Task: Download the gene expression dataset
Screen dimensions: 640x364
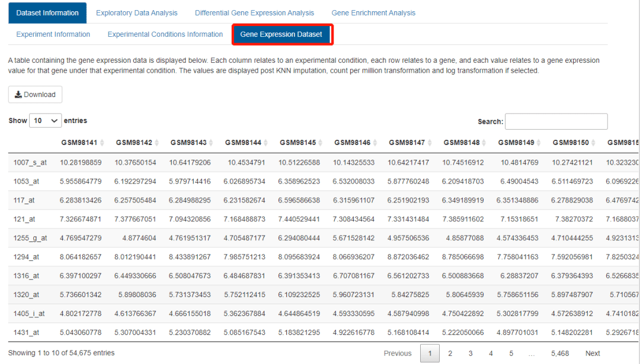Action: click(35, 95)
